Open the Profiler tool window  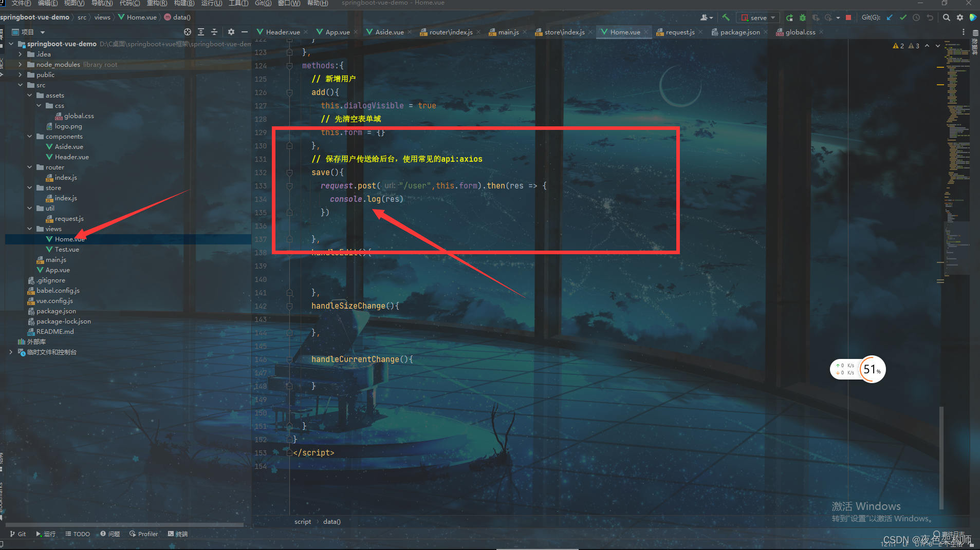144,534
